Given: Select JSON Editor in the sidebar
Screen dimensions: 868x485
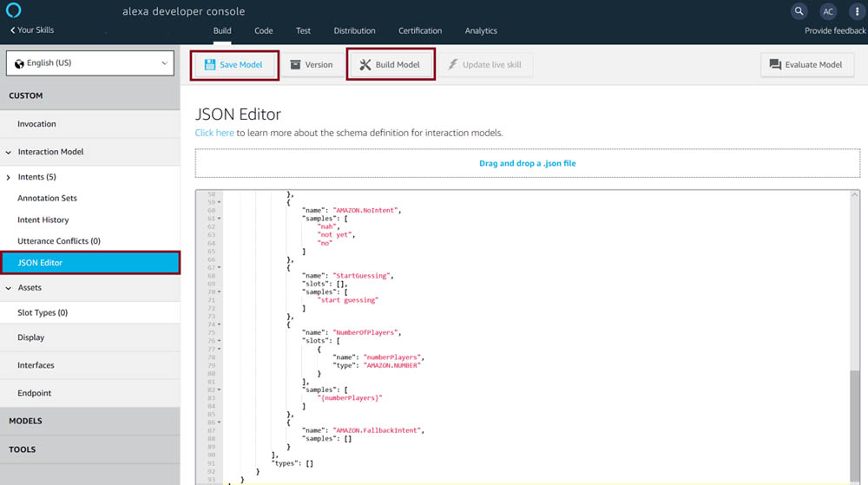Looking at the screenshot, I should point(90,263).
